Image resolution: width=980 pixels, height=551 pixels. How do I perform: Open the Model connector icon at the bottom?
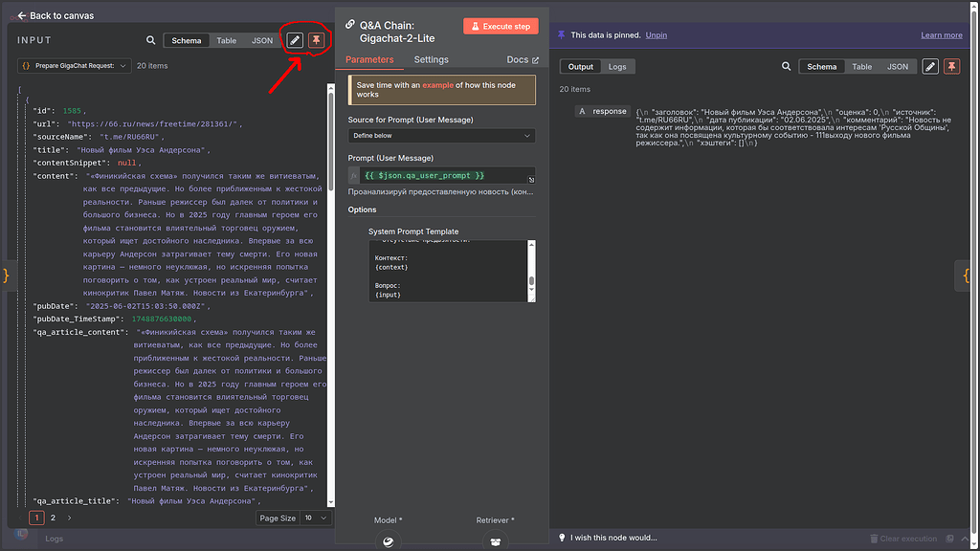[388, 540]
